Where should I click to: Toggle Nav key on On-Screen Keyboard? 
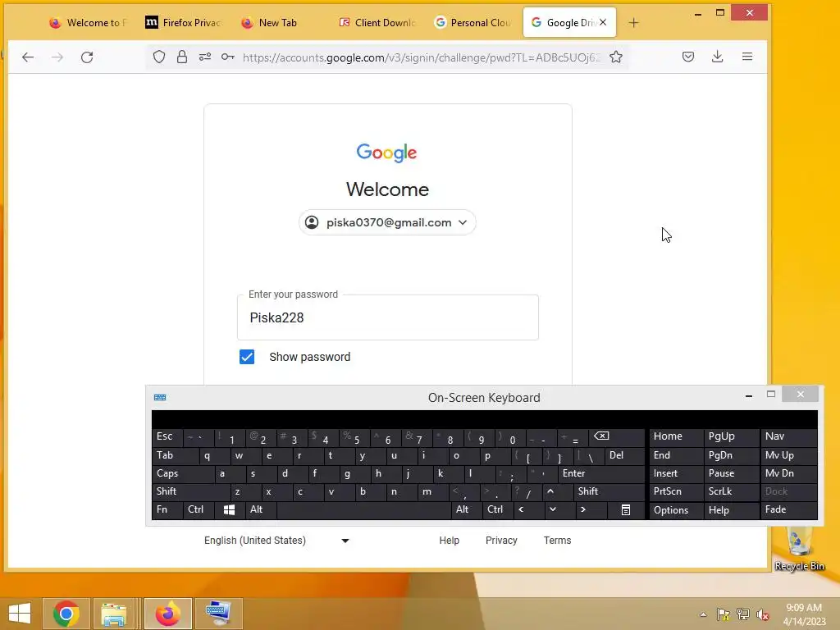[x=788, y=436]
